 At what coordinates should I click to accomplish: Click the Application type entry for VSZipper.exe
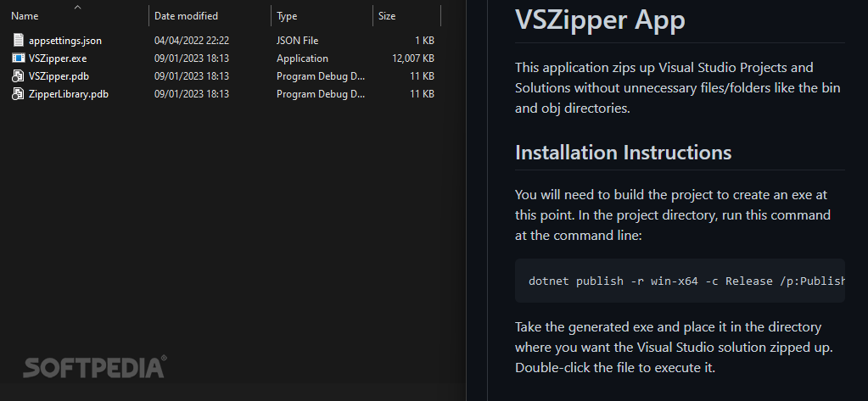pos(302,58)
